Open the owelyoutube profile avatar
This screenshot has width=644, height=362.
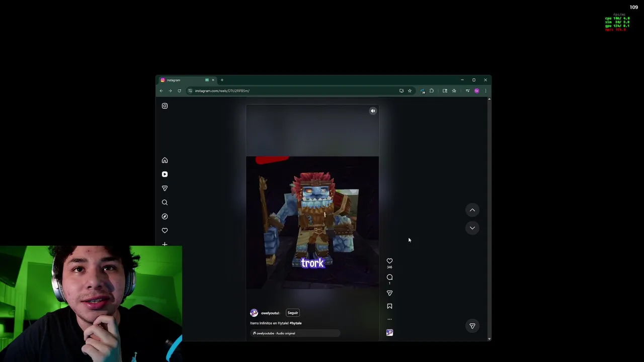tap(254, 313)
